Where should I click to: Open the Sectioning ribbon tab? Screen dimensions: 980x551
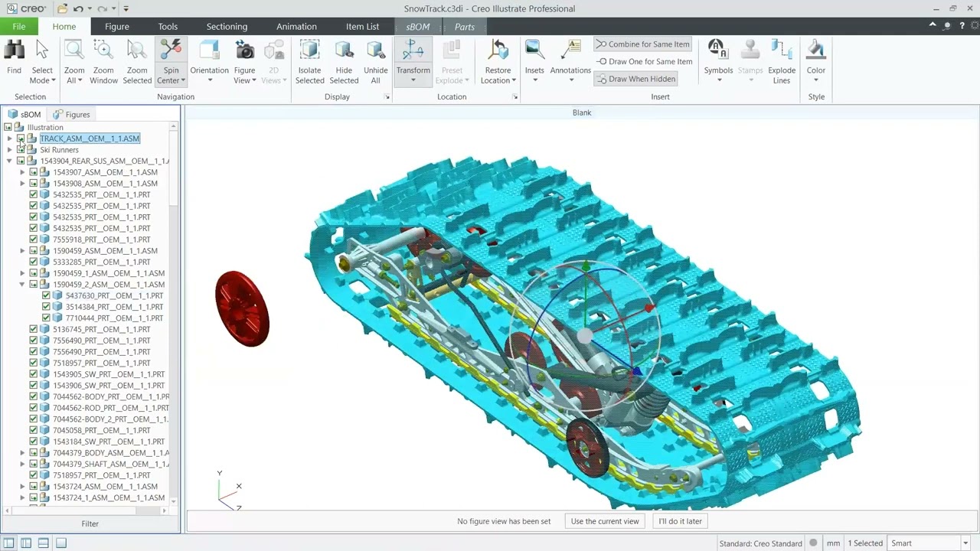point(227,26)
